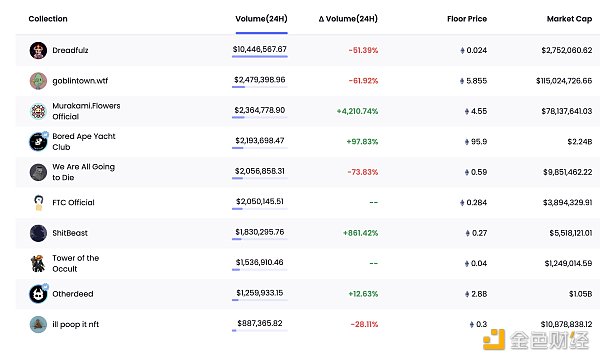Screen dimensions: 600x361
Task: Select the ShitBeast +861.42% volume change
Action: [x=360, y=233]
